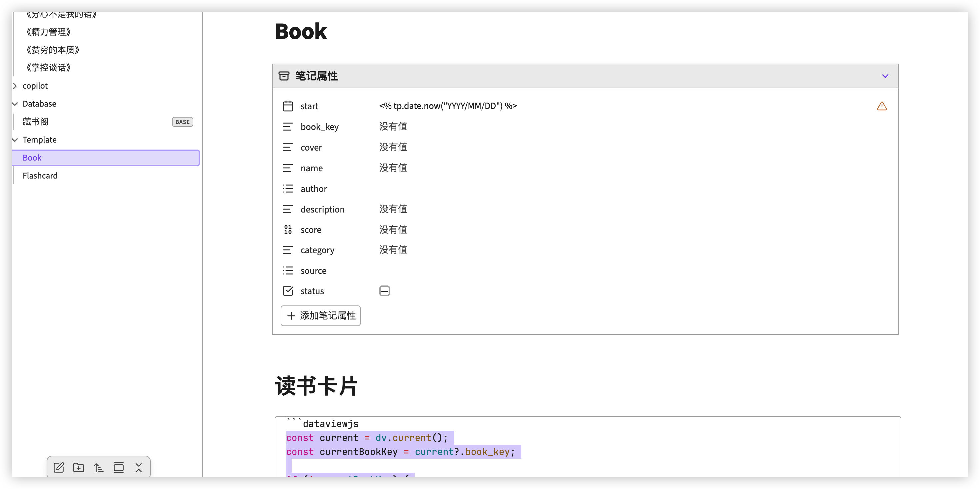Click the collapse all folders icon
This screenshot has height=489, width=980.
138,467
